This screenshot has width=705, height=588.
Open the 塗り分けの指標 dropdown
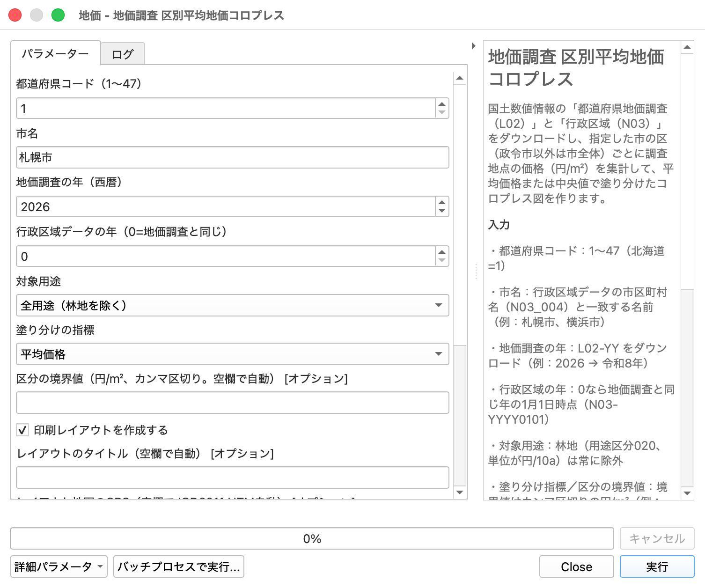[x=232, y=354]
